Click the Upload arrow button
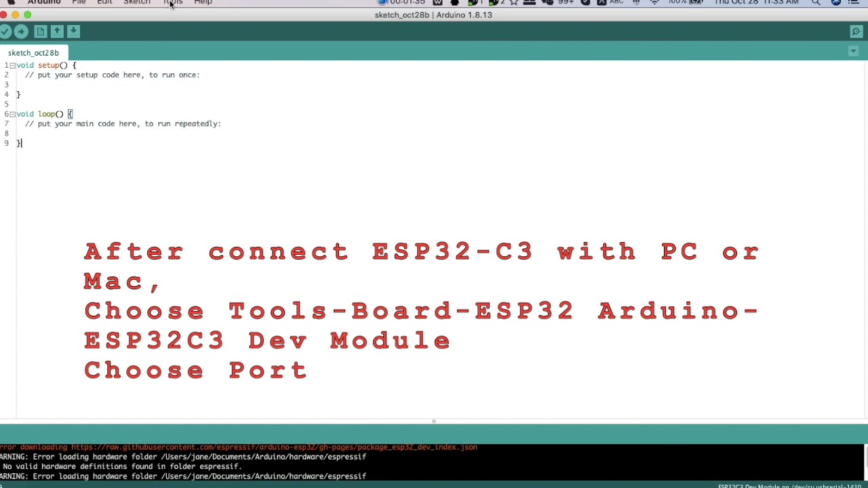The height and width of the screenshot is (488, 868). [x=21, y=31]
